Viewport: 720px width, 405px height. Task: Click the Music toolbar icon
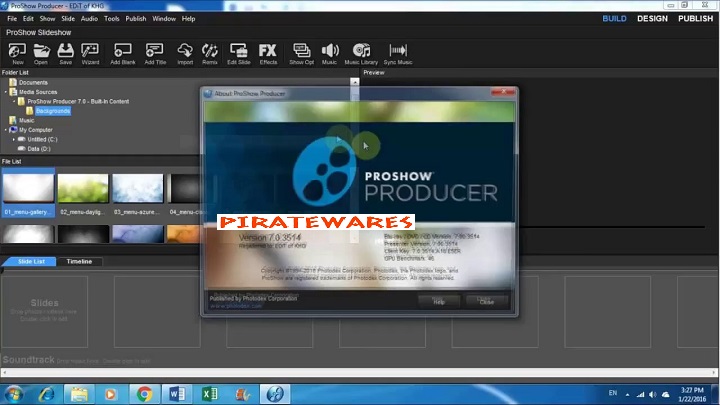pos(329,54)
